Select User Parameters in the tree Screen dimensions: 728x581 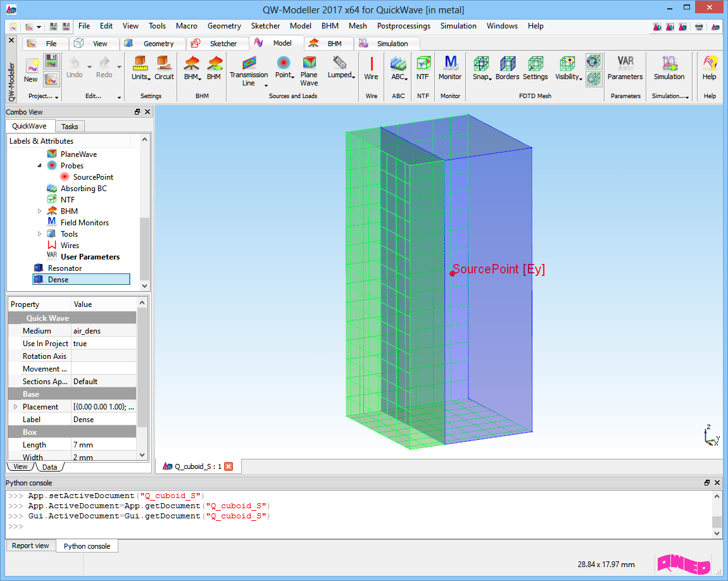tap(90, 256)
